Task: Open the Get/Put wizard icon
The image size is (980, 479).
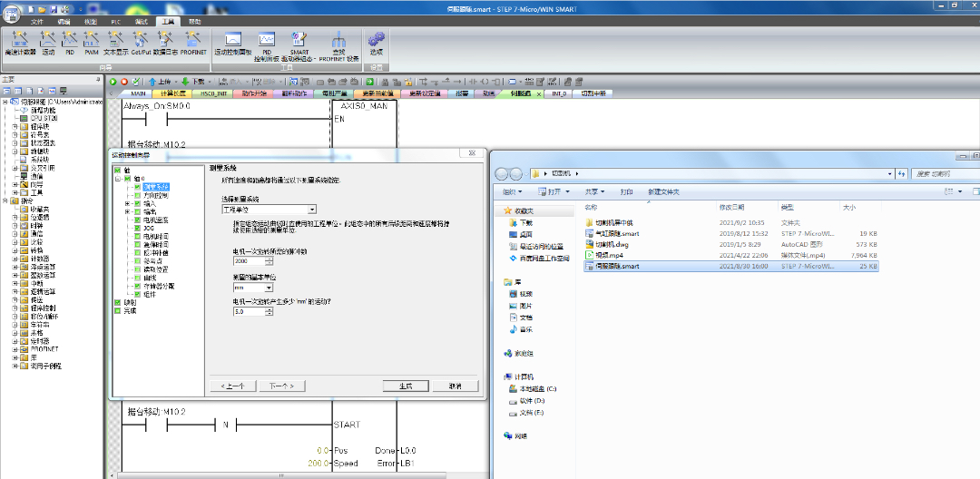Action: (x=142, y=42)
